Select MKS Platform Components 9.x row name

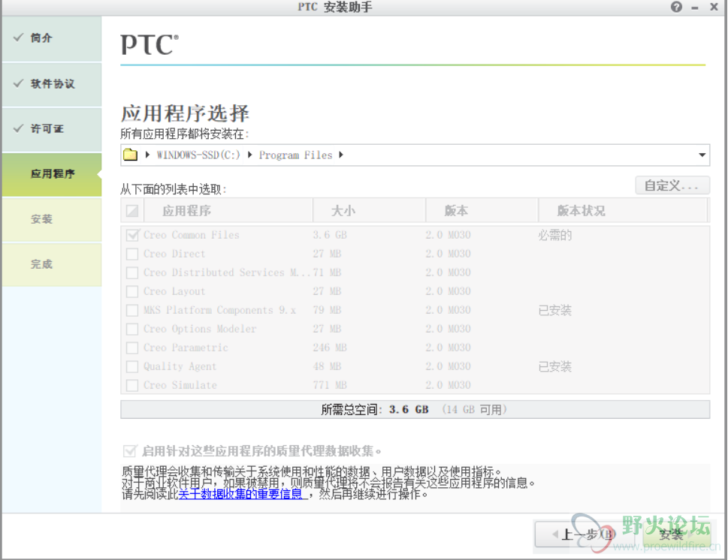pos(219,310)
